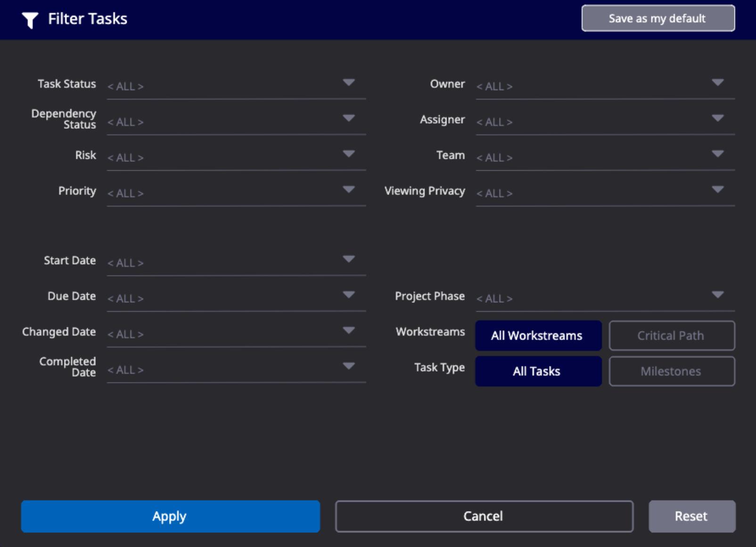Expand the Dependency Status dropdown arrow

pos(349,118)
